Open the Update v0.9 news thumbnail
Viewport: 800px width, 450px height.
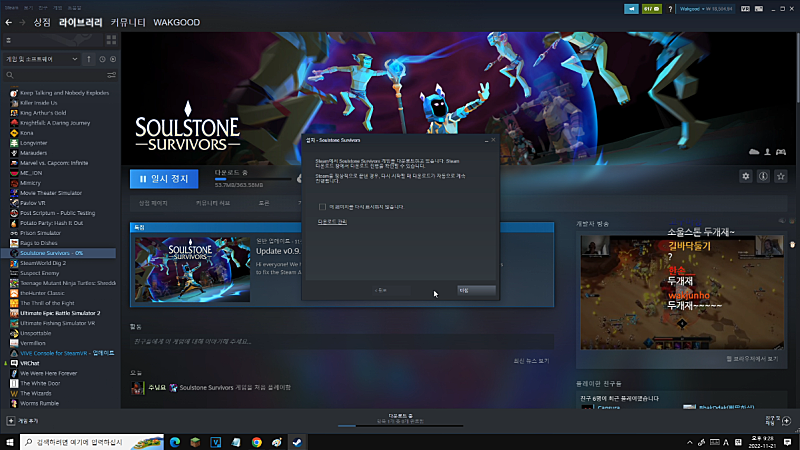coord(192,269)
